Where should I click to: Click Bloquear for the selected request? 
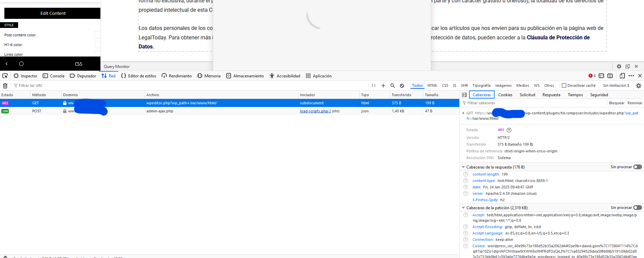617,103
